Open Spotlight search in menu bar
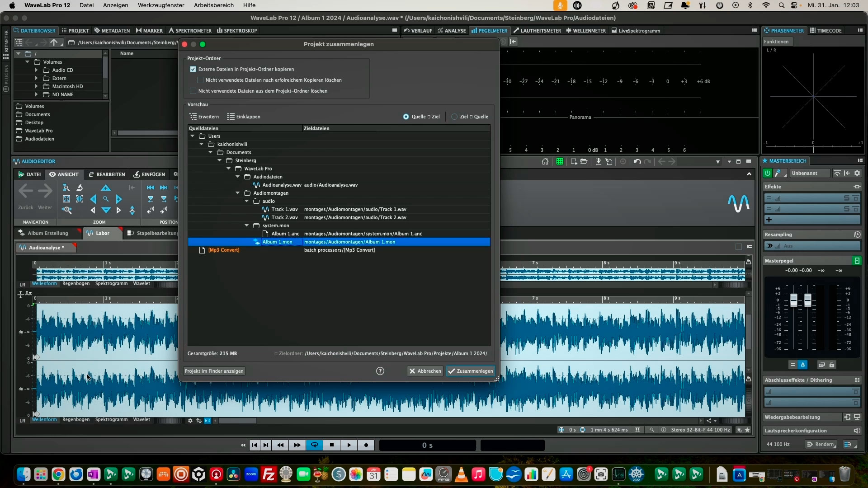 click(781, 5)
